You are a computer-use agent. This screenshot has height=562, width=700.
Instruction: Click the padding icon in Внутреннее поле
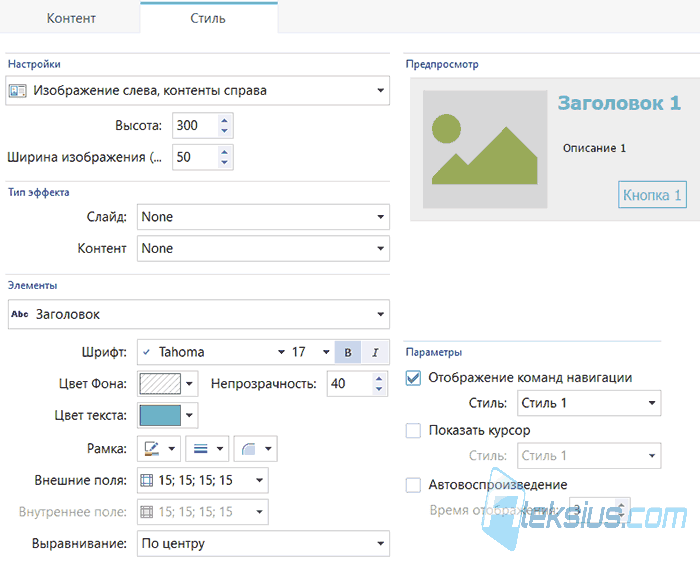click(x=146, y=512)
